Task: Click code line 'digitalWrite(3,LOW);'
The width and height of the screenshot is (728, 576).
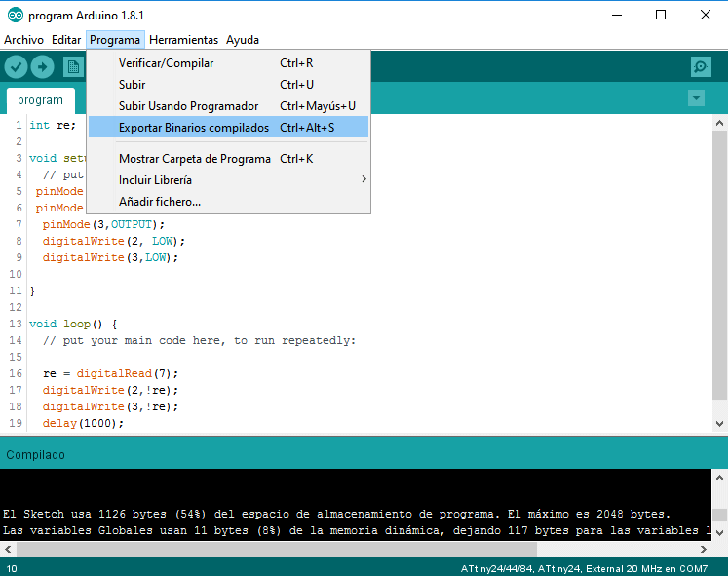Action: coord(110,257)
